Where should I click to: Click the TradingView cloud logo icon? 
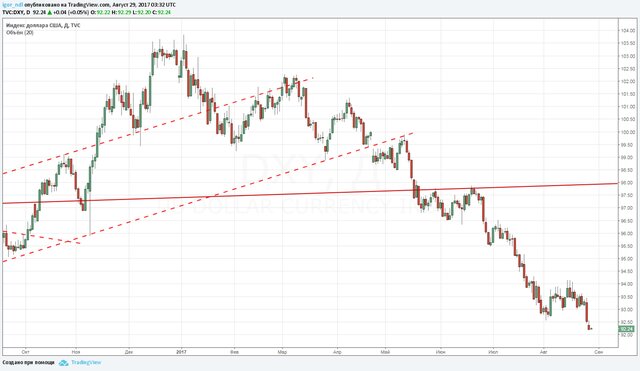(63, 362)
